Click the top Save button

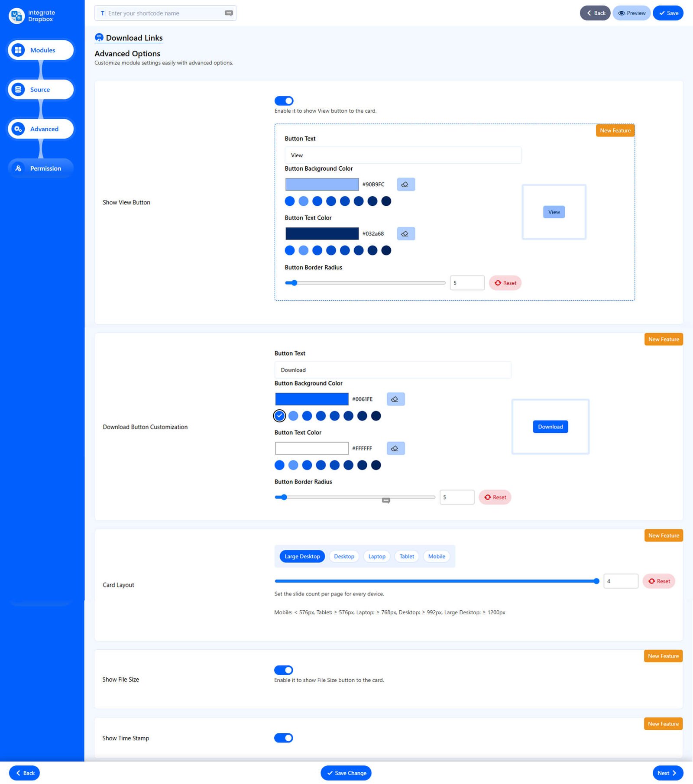[668, 13]
